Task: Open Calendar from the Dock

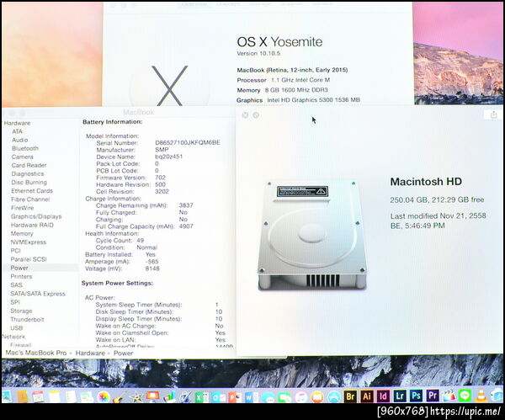Action: 38,396
